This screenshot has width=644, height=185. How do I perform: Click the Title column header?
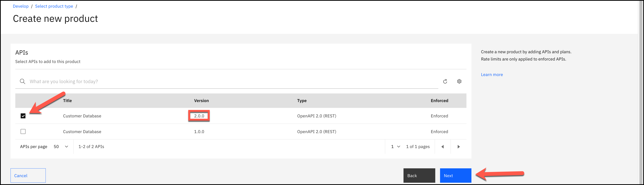pyautogui.click(x=68, y=101)
